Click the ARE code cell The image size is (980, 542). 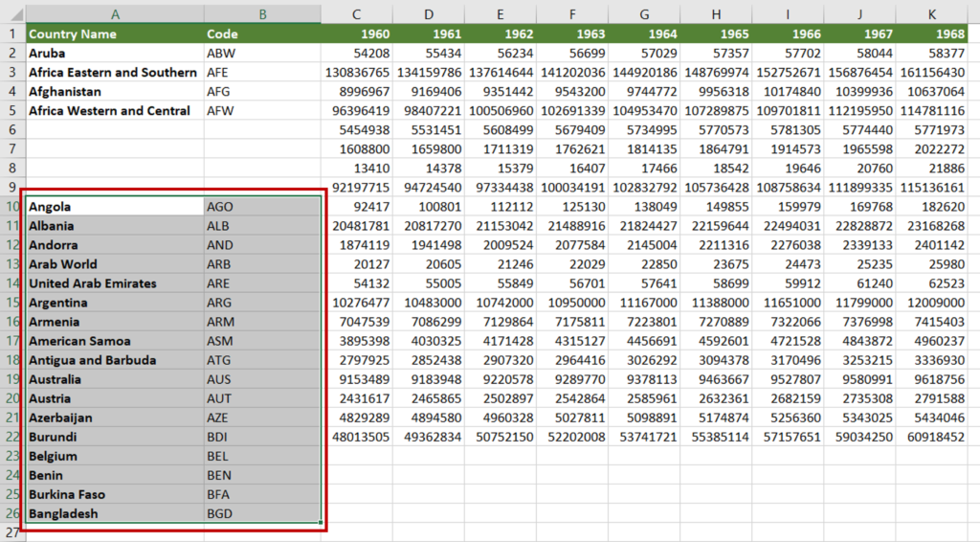(x=262, y=283)
